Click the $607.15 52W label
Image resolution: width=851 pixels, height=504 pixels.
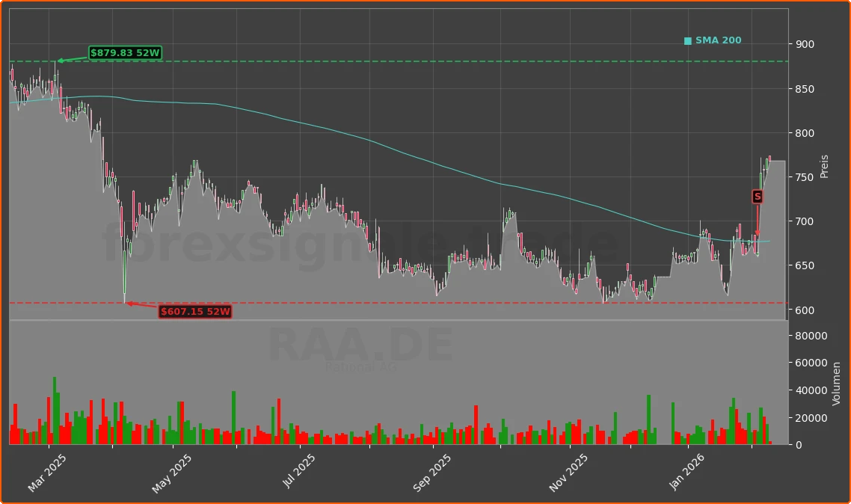(196, 312)
